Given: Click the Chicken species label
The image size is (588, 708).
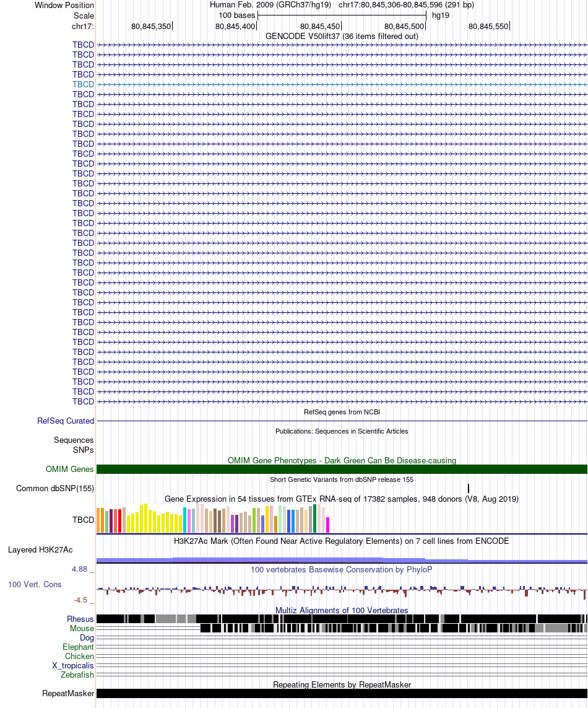Looking at the screenshot, I should tap(79, 657).
